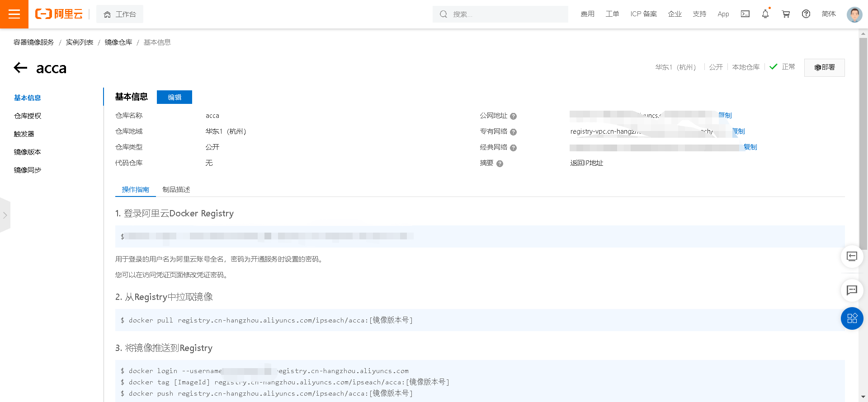This screenshot has height=402, width=868.
Task: Click the 编辑 edit button
Action: coord(175,97)
